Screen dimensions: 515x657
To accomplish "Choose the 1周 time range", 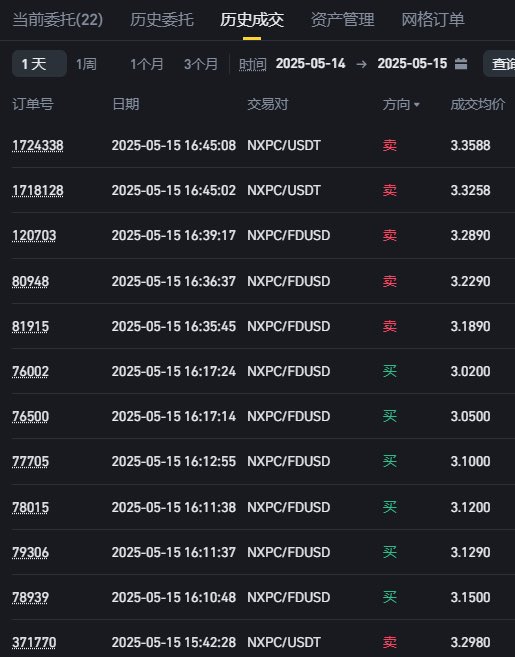I will click(86, 64).
